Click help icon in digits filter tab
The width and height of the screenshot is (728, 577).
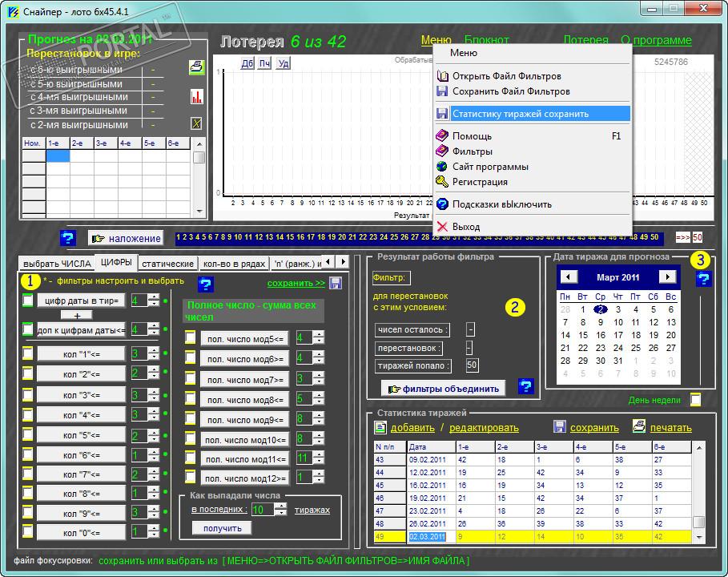coord(205,284)
